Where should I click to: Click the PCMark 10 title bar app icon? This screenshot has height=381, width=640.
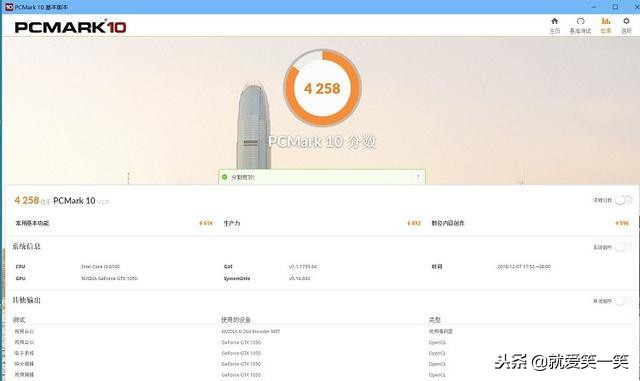click(9, 7)
